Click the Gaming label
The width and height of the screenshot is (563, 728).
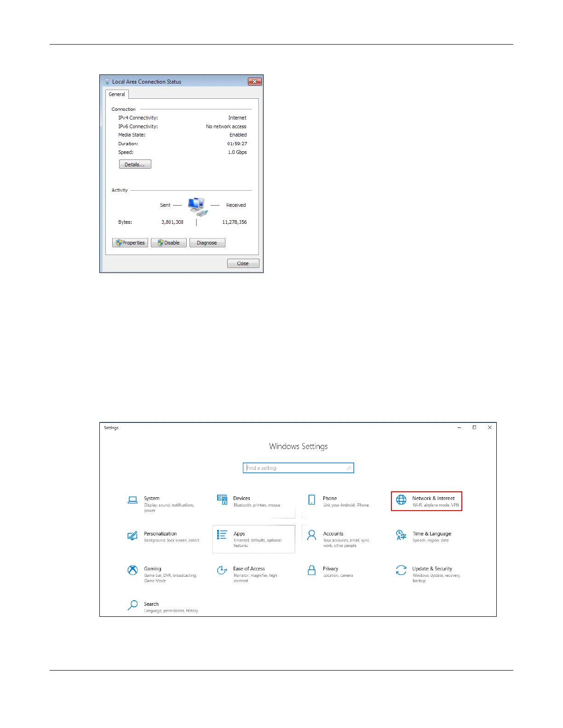pyautogui.click(x=153, y=569)
